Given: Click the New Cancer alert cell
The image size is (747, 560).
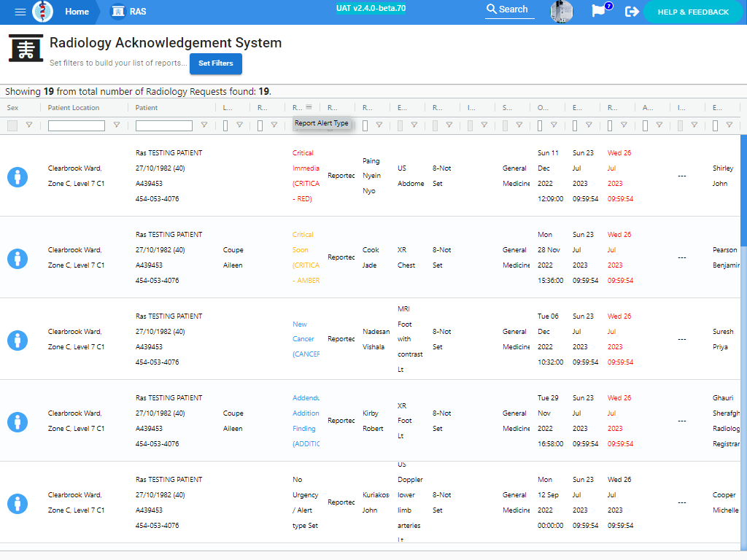Looking at the screenshot, I should coord(306,339).
